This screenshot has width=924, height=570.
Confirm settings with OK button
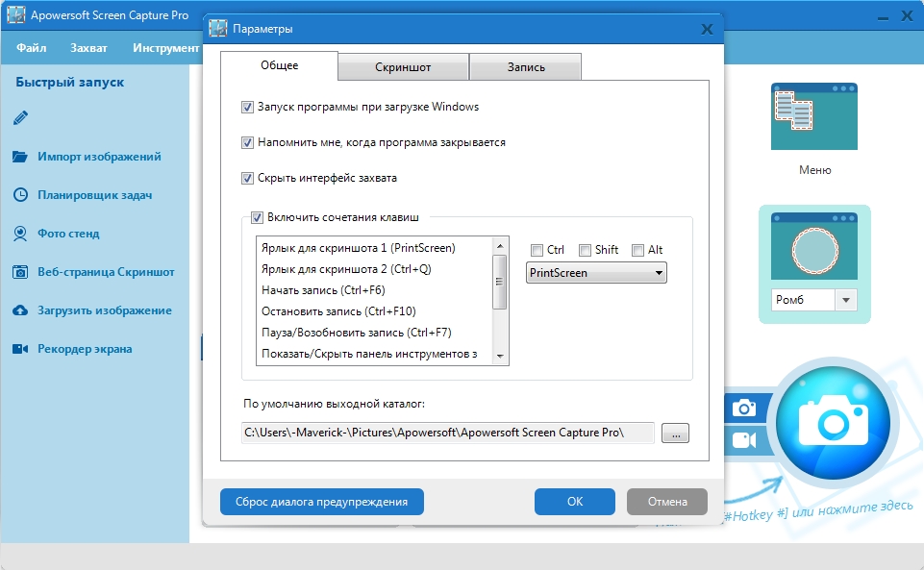point(575,502)
